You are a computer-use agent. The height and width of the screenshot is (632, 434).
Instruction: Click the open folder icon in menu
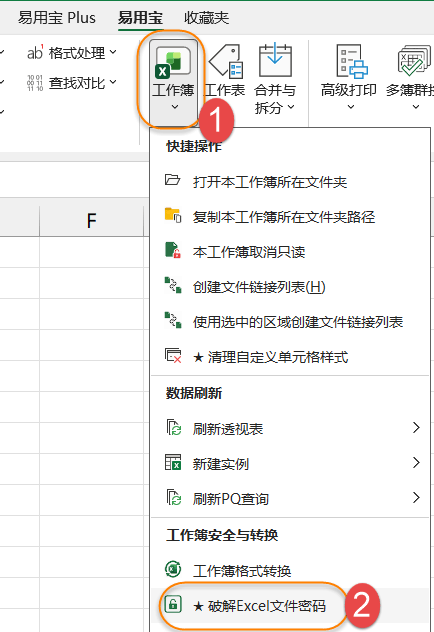[172, 179]
